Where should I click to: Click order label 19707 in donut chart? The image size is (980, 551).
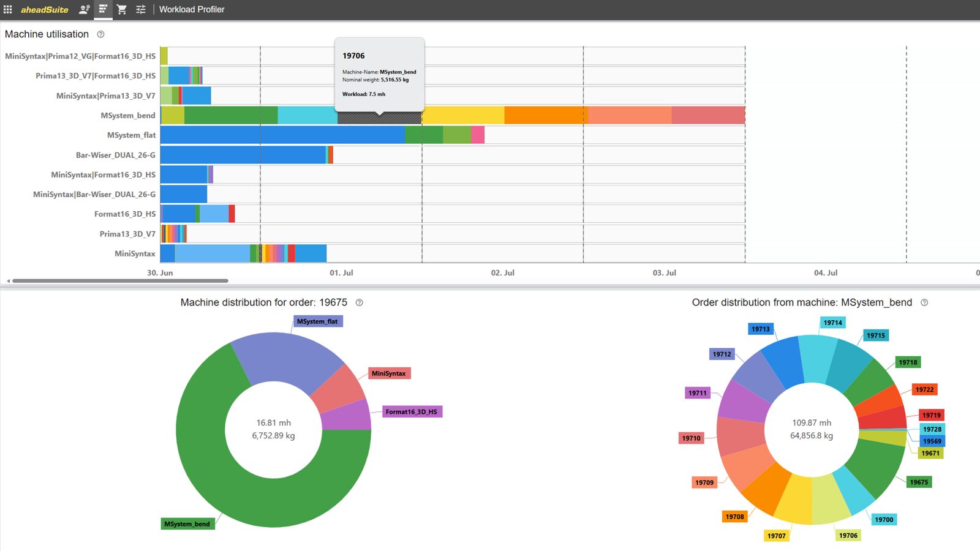[x=777, y=536]
